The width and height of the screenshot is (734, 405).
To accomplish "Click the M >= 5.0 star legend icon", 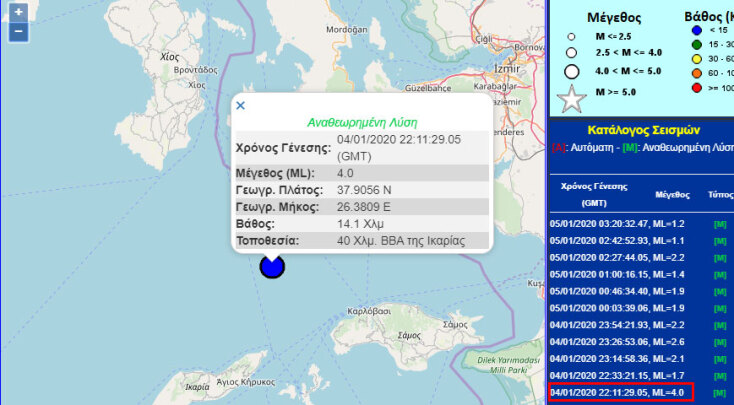I will tap(571, 99).
